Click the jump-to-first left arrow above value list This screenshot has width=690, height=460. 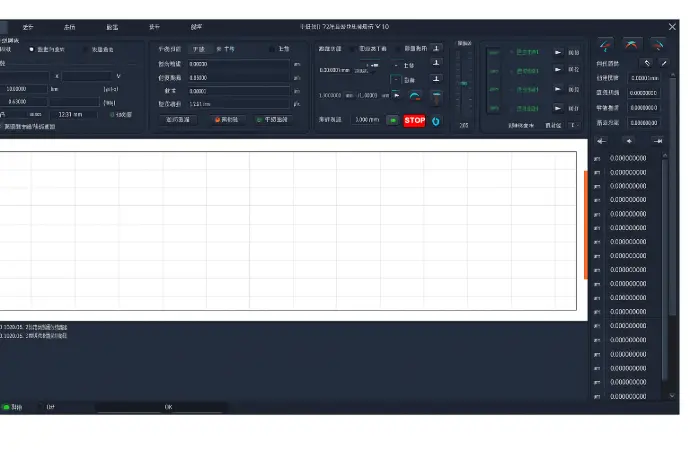pos(602,141)
